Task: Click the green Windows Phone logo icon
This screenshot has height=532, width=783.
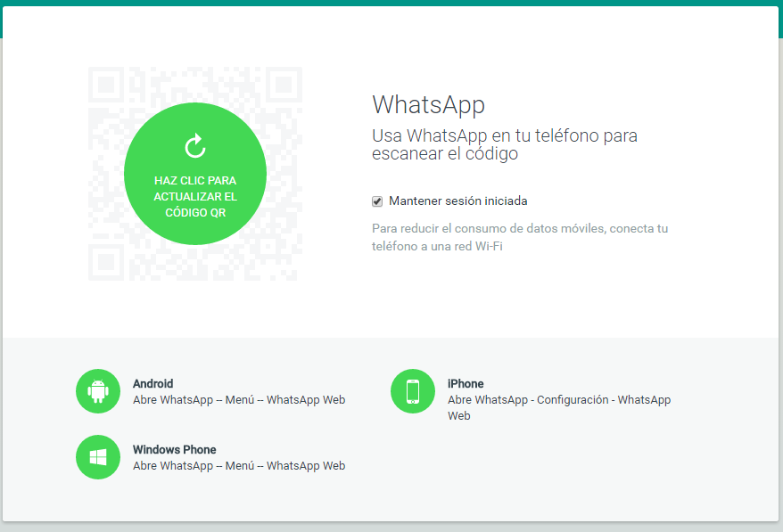Action: pyautogui.click(x=98, y=457)
